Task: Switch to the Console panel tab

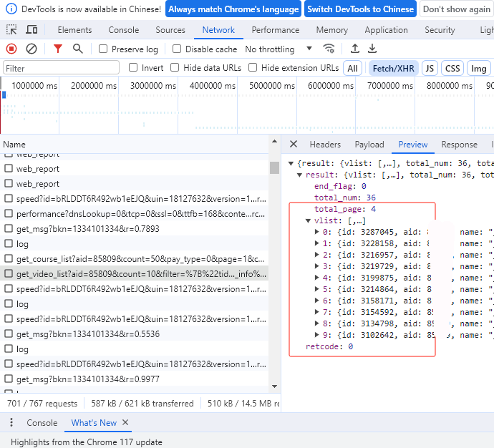Action: click(x=123, y=30)
